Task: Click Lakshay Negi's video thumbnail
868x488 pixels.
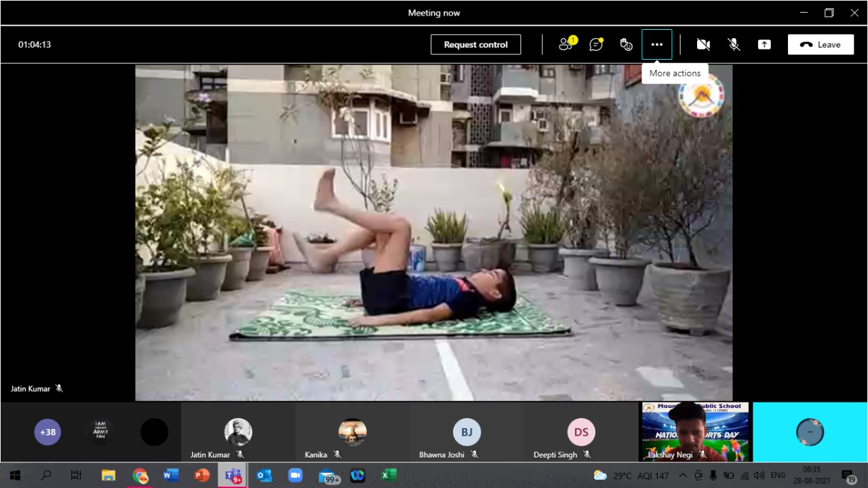Action: [x=695, y=432]
